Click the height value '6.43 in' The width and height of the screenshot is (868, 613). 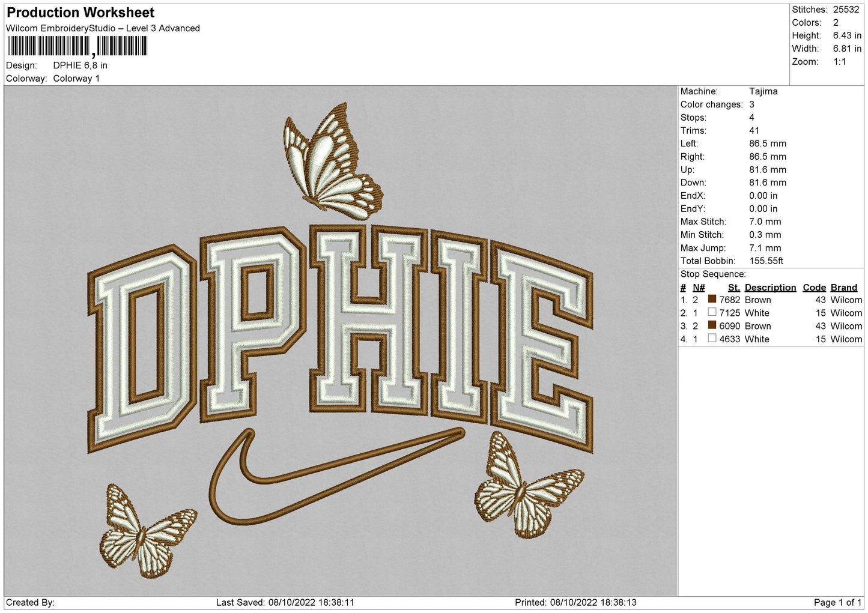(x=847, y=36)
